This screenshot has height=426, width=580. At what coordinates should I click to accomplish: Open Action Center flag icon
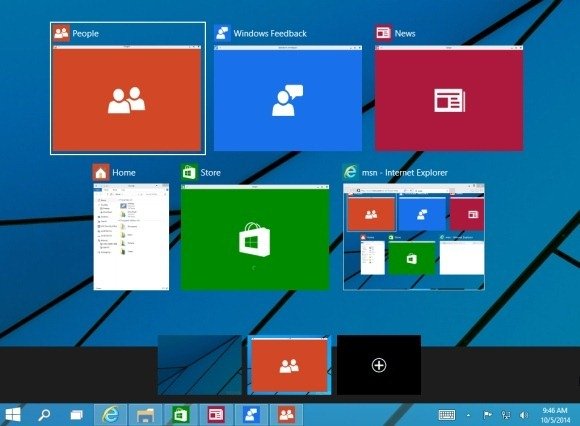tap(488, 415)
